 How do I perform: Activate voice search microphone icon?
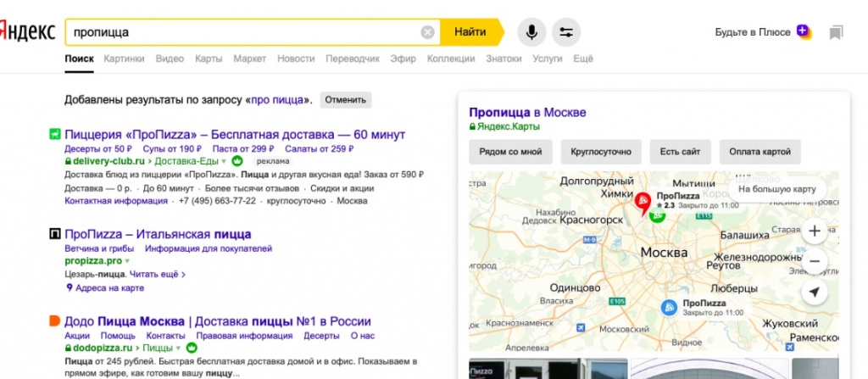pyautogui.click(x=531, y=32)
